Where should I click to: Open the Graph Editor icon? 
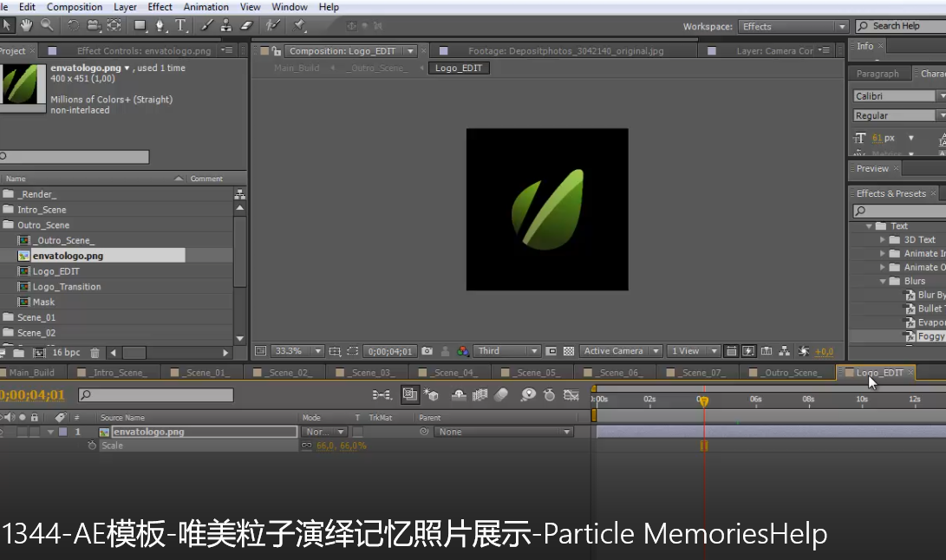(x=571, y=395)
